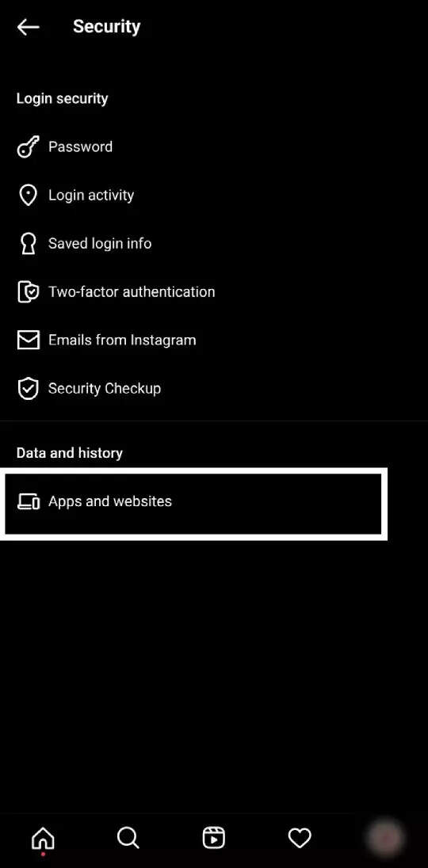Viewport: 428px width, 868px height.
Task: Select the Saved login info text
Action: coord(100,244)
